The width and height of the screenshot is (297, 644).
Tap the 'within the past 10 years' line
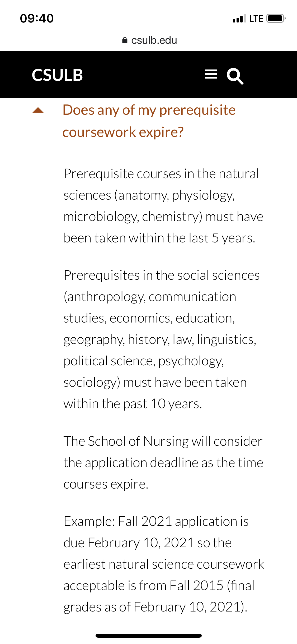[x=133, y=404]
